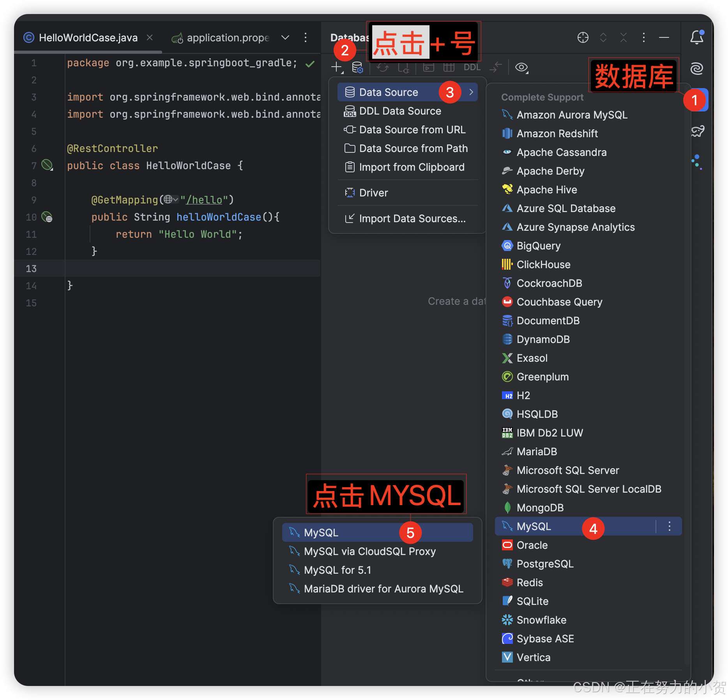This screenshot has width=728, height=700.
Task: Open Database panel options kebab menu
Action: tap(643, 37)
